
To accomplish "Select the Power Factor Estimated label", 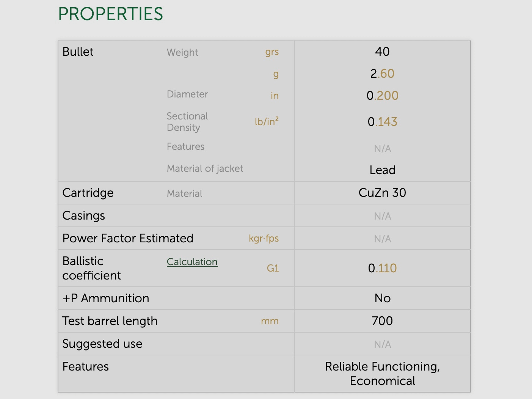I will tap(128, 238).
